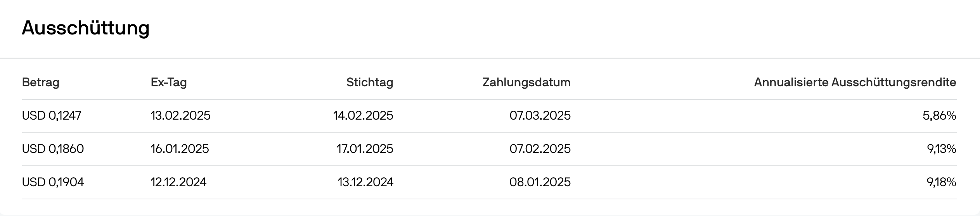Select the record date 17.01.2025
The image size is (980, 216).
pyautogui.click(x=365, y=149)
